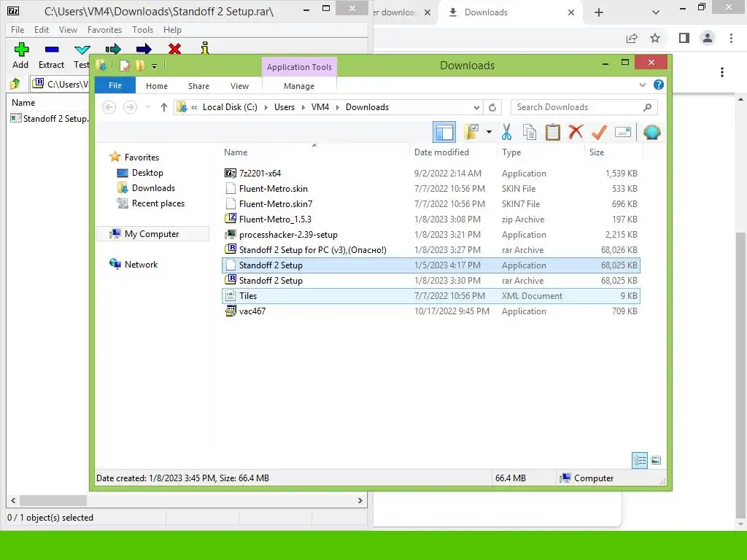Image resolution: width=747 pixels, height=560 pixels.
Task: Open folder options dropdown arrow in toolbar
Action: point(489,132)
